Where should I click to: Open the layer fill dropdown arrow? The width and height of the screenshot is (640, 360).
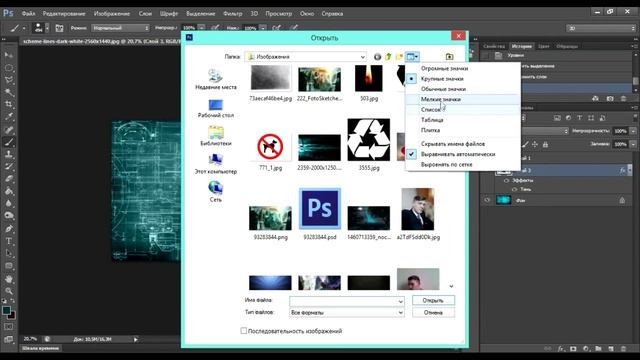tap(633, 144)
